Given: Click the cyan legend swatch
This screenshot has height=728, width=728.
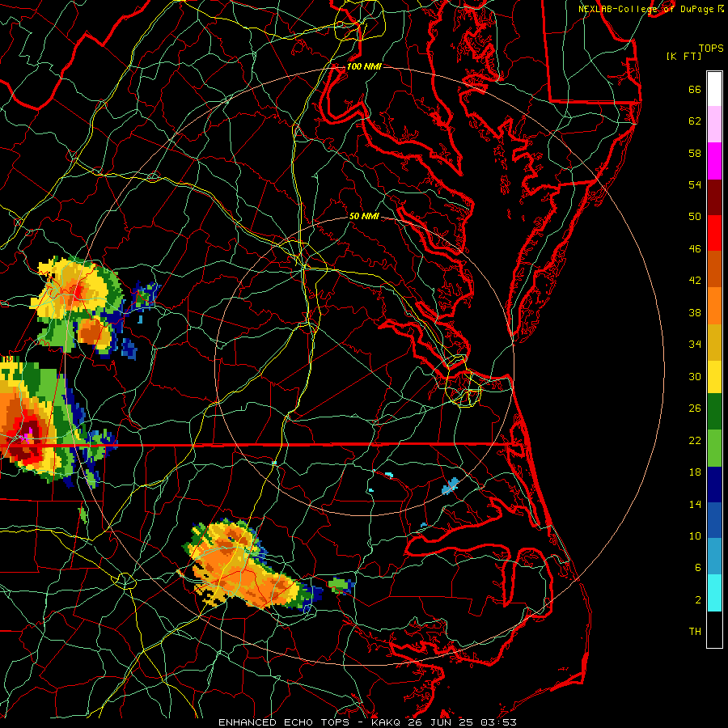Looking at the screenshot, I should click(714, 593).
